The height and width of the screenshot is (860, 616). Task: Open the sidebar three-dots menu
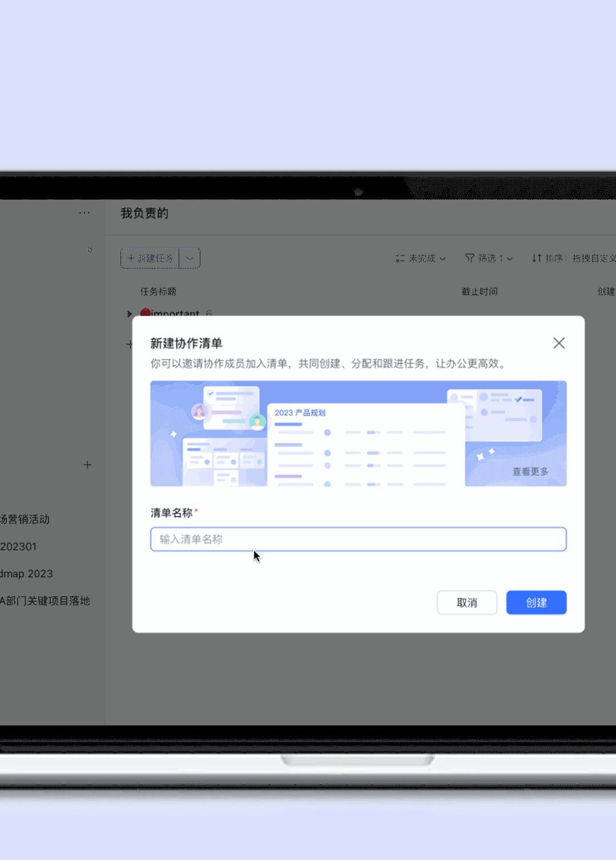point(84,213)
